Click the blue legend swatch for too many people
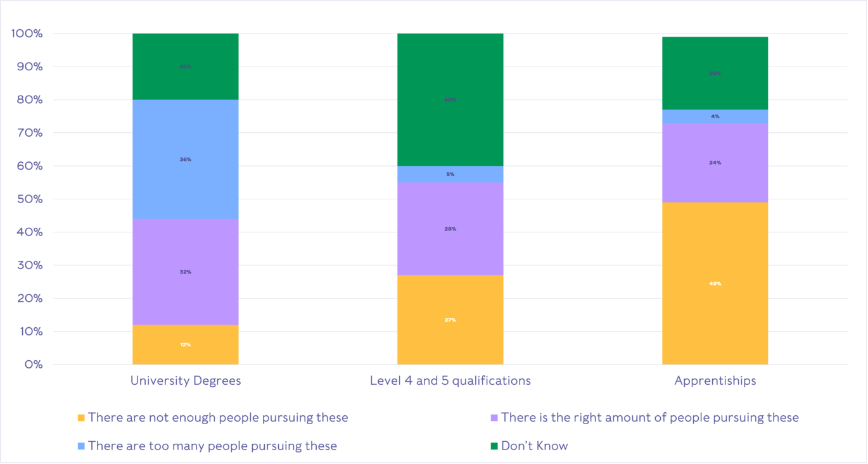This screenshot has height=464, width=868. point(81,446)
